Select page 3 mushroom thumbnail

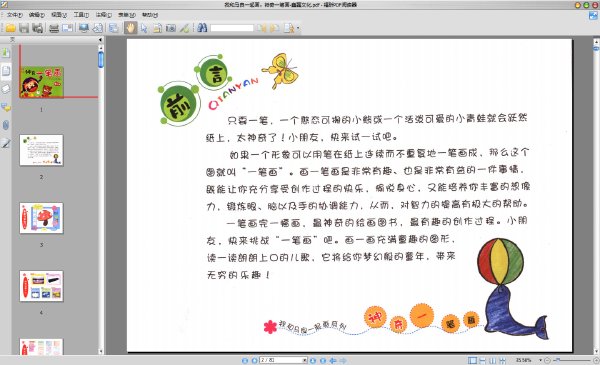[41, 218]
